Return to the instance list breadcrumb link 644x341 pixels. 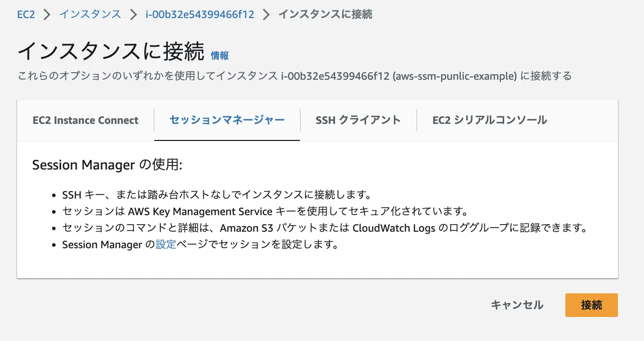[x=90, y=14]
